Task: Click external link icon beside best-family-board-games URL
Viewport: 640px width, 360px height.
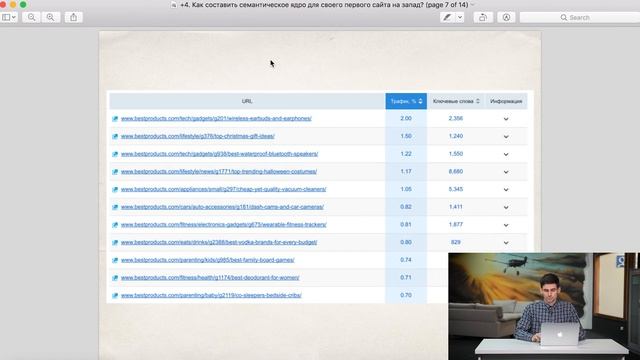Action: 115,260
